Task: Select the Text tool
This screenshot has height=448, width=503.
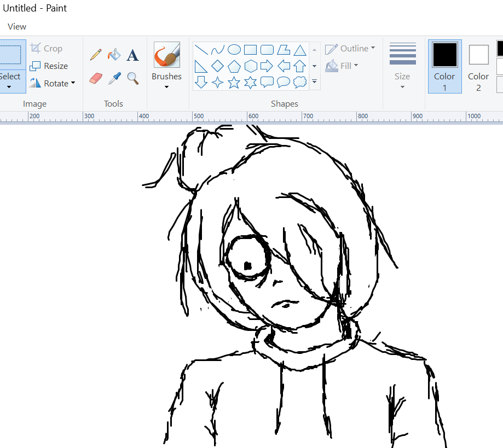Action: coord(132,55)
